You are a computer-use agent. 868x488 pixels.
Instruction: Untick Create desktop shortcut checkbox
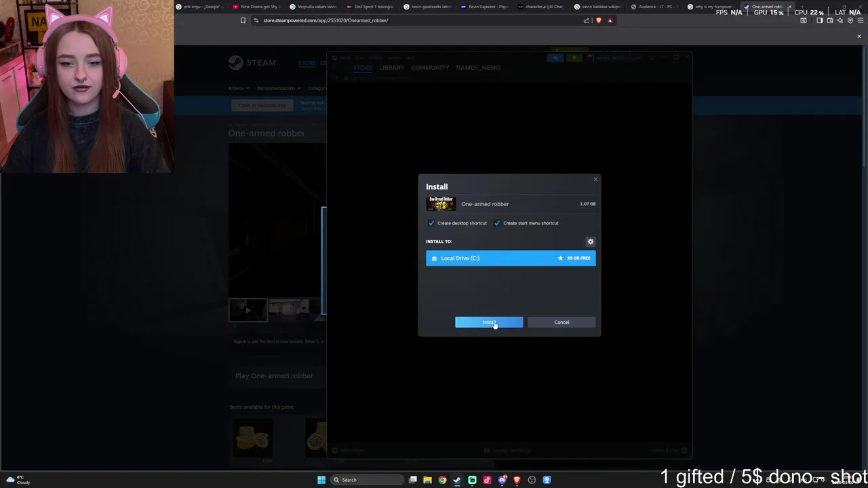431,223
